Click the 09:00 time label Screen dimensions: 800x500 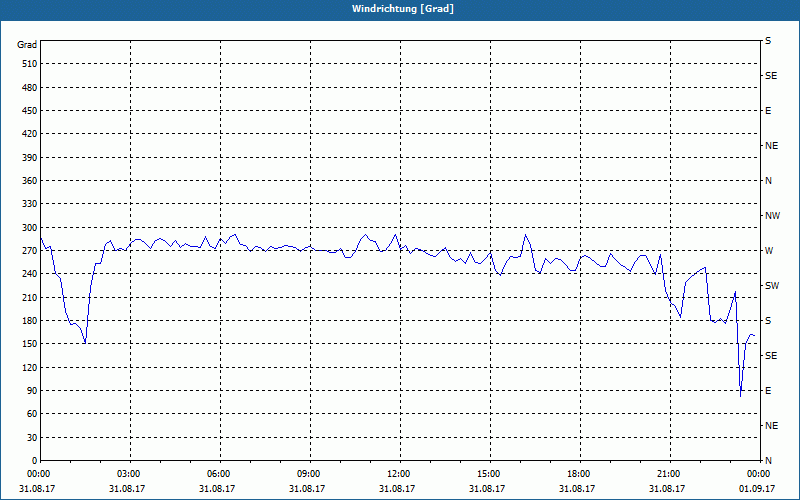point(308,474)
